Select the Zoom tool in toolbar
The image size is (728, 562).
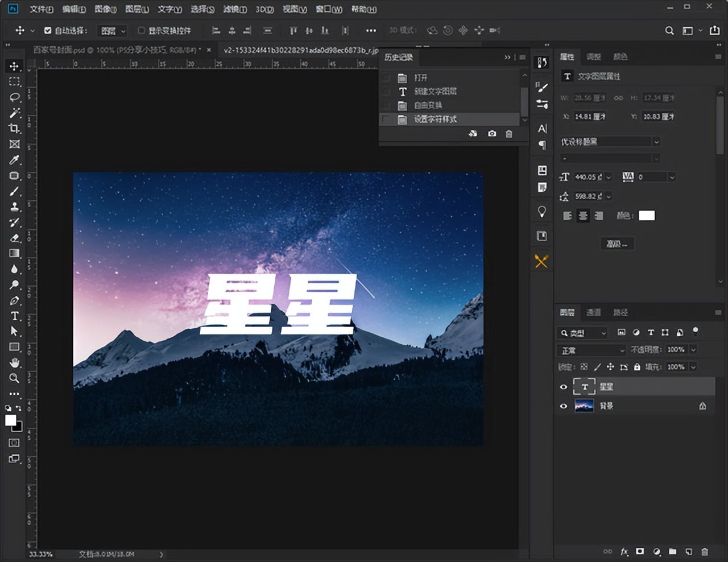(x=15, y=378)
